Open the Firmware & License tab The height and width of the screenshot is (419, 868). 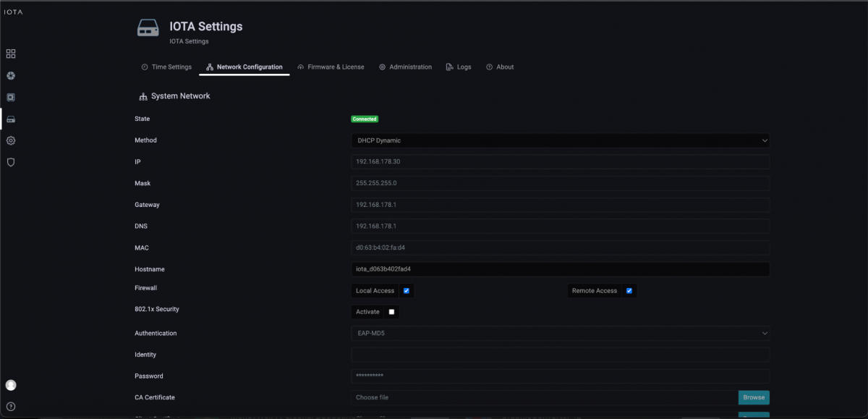331,67
